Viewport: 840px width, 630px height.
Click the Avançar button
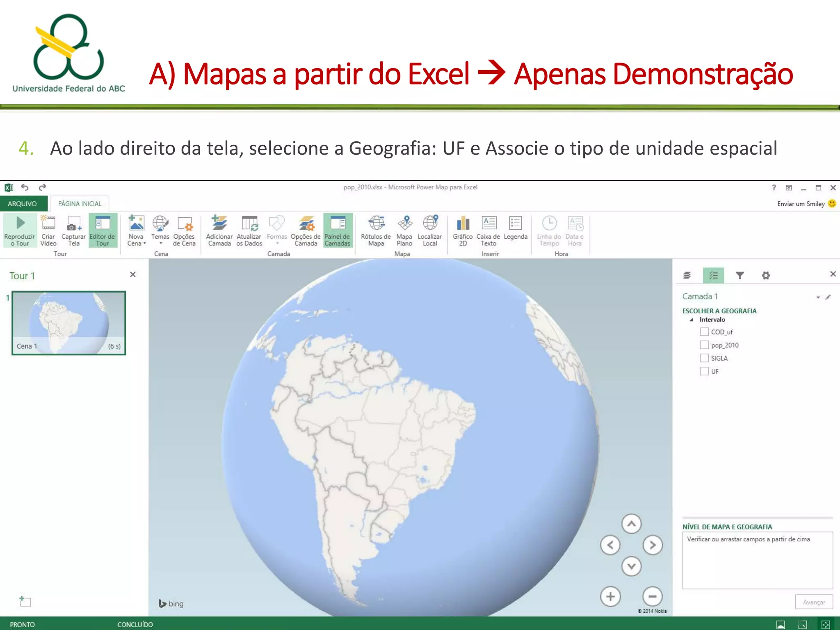[814, 602]
